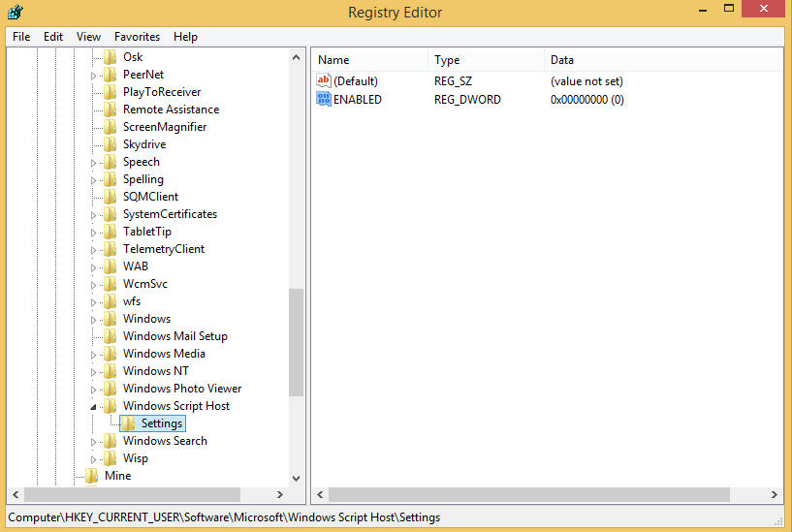Expand the WAB key
792x532 pixels.
tap(93, 267)
